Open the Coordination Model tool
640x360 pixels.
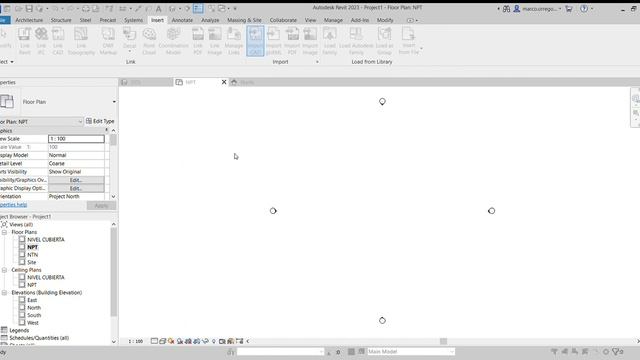point(173,41)
